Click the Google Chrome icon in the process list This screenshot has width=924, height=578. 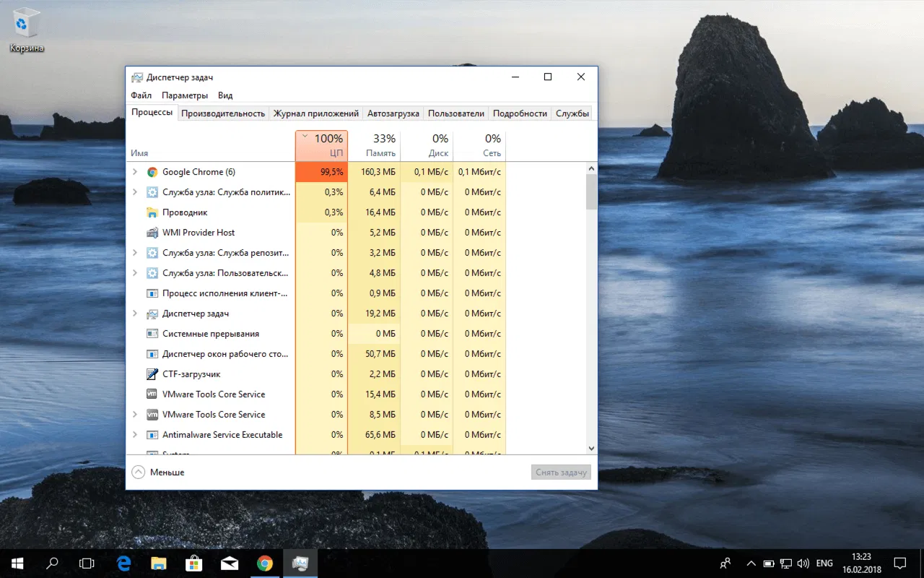[152, 171]
